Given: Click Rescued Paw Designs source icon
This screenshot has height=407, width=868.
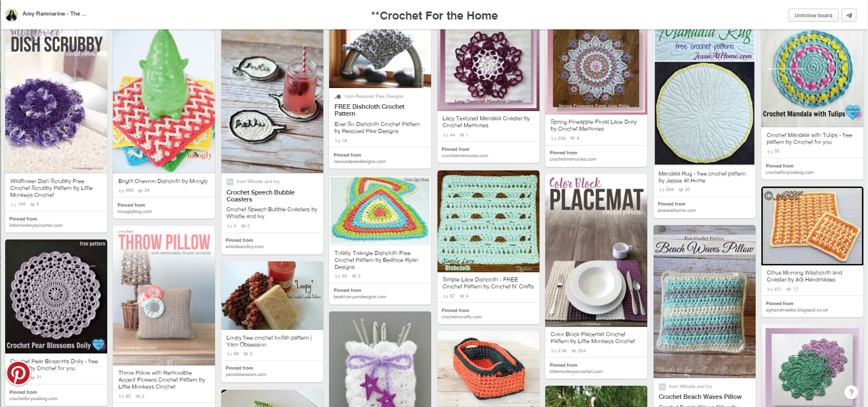Looking at the screenshot, I should 338,97.
